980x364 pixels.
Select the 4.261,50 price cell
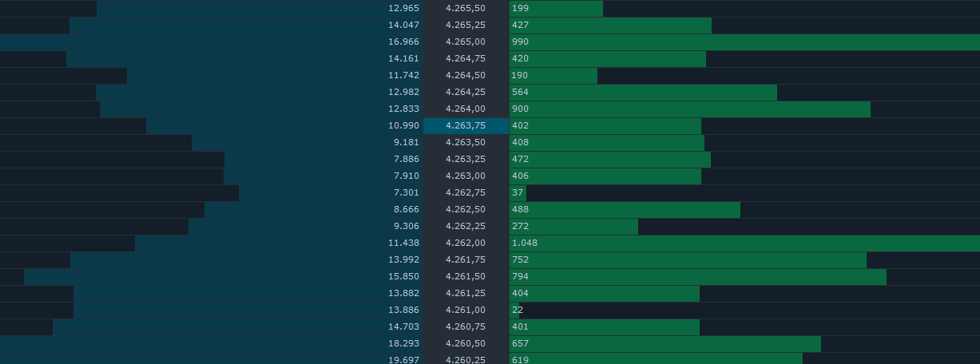[466, 276]
